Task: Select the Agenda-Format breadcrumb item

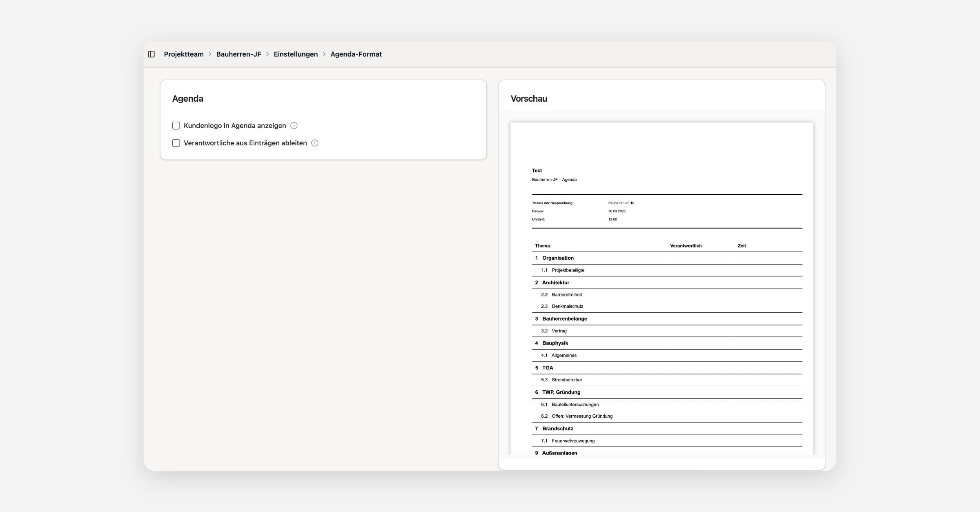Action: pos(356,54)
